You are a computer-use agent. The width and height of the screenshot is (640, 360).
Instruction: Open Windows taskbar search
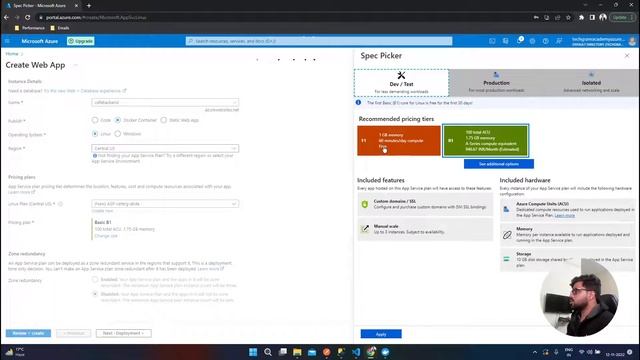coord(268,352)
